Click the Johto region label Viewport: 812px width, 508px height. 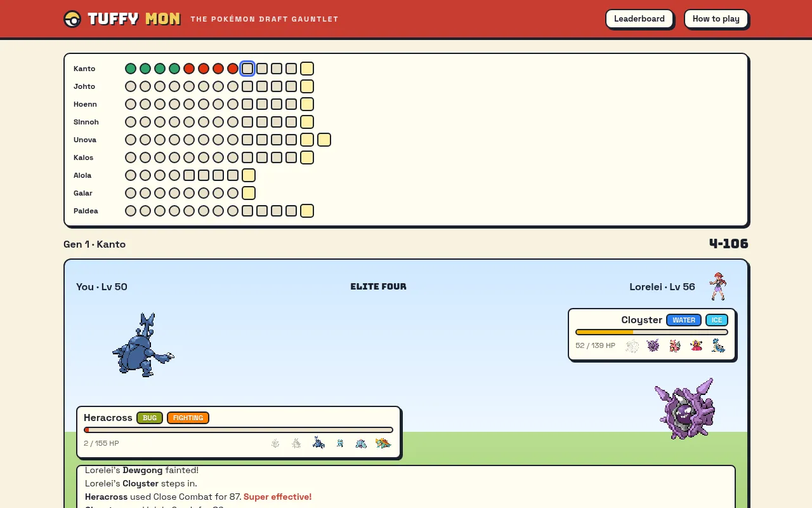[84, 86]
